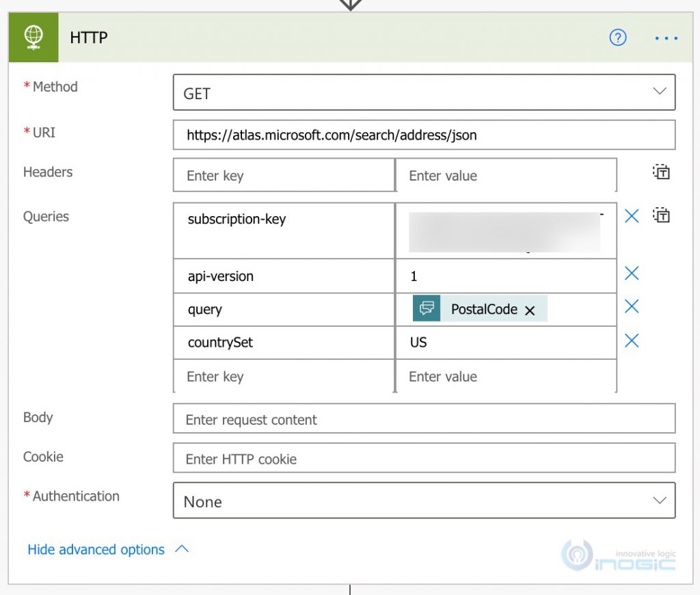700x595 pixels.
Task: Remove the subscription-key query row
Action: [x=631, y=215]
